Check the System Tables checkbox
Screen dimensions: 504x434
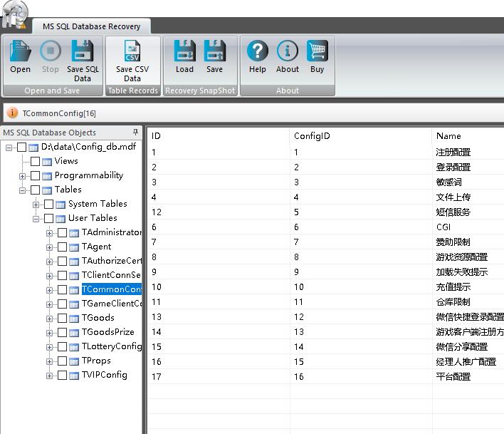point(48,204)
